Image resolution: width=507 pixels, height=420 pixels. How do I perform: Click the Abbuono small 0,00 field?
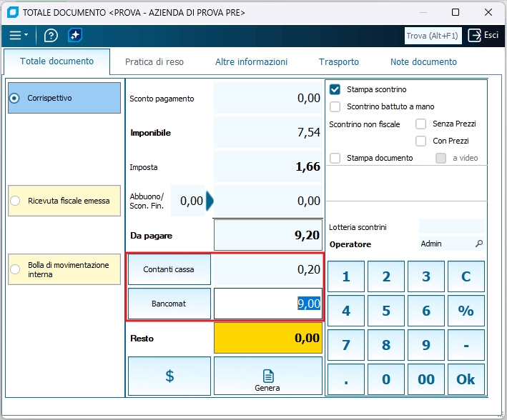(188, 201)
